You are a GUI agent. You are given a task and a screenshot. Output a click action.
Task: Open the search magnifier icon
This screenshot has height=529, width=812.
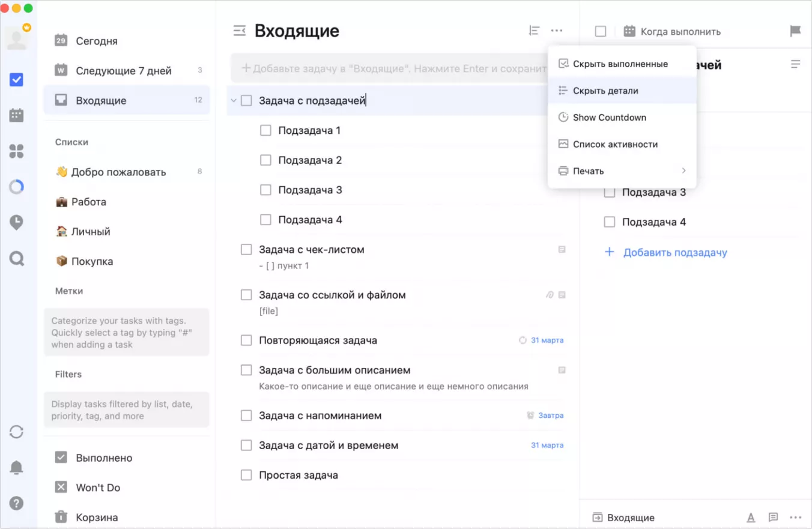tap(17, 259)
